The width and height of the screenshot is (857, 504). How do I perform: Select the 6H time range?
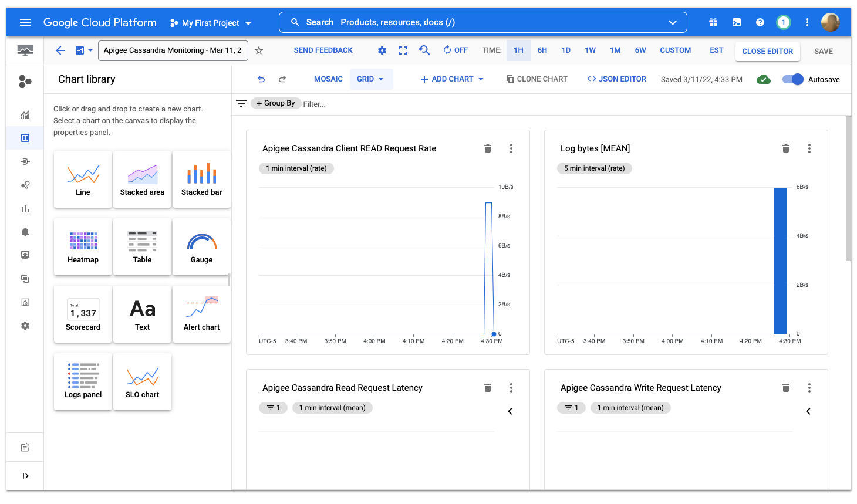point(542,50)
